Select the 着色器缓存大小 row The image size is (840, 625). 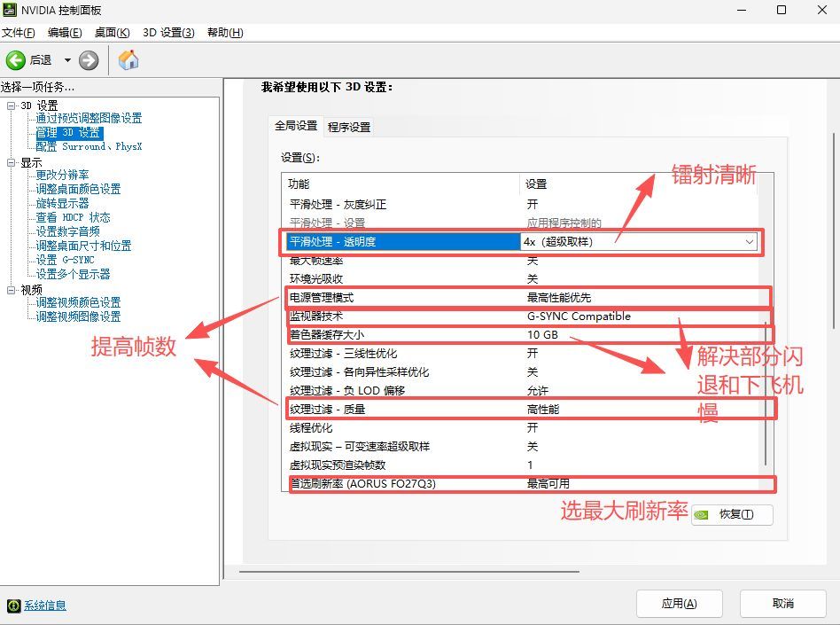click(x=524, y=335)
